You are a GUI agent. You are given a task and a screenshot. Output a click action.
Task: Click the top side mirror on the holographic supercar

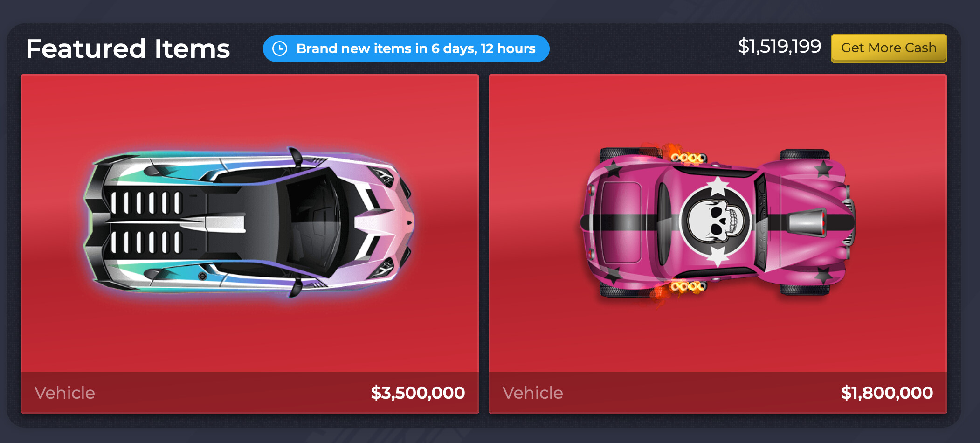pyautogui.click(x=295, y=157)
